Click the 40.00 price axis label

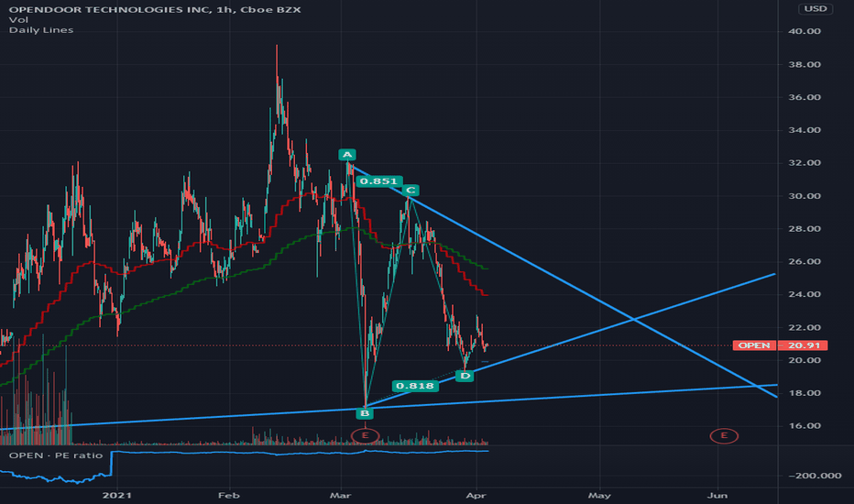click(x=805, y=31)
